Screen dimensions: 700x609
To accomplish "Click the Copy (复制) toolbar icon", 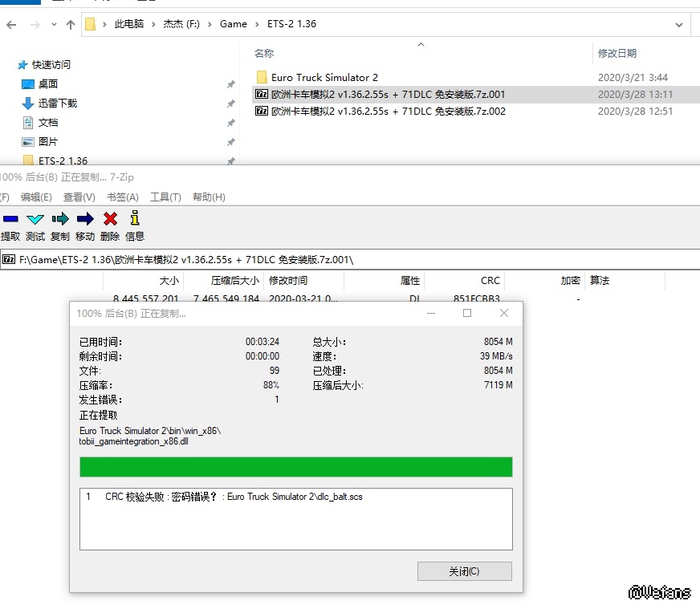I will point(60,219).
